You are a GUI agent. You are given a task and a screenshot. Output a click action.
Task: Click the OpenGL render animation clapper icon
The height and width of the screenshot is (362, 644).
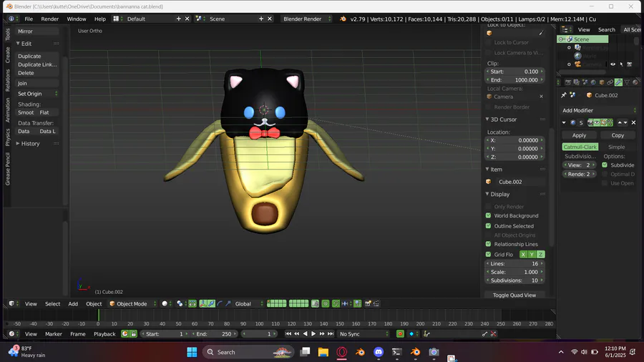coord(376,304)
